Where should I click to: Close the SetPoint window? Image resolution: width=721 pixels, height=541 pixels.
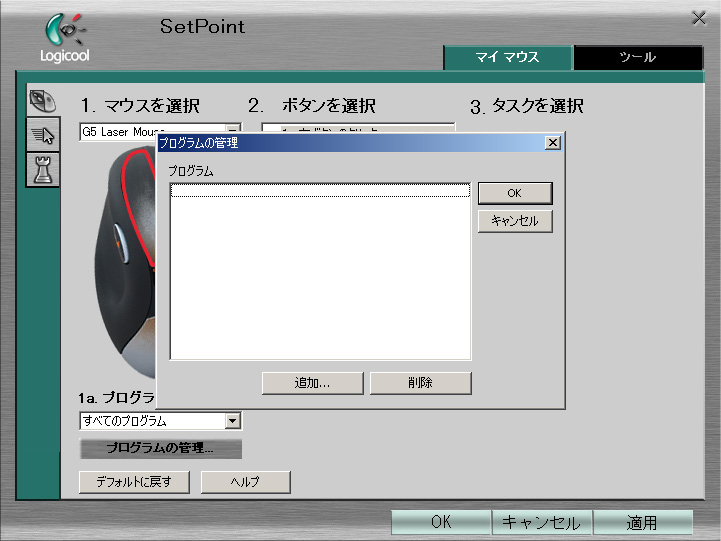point(699,18)
